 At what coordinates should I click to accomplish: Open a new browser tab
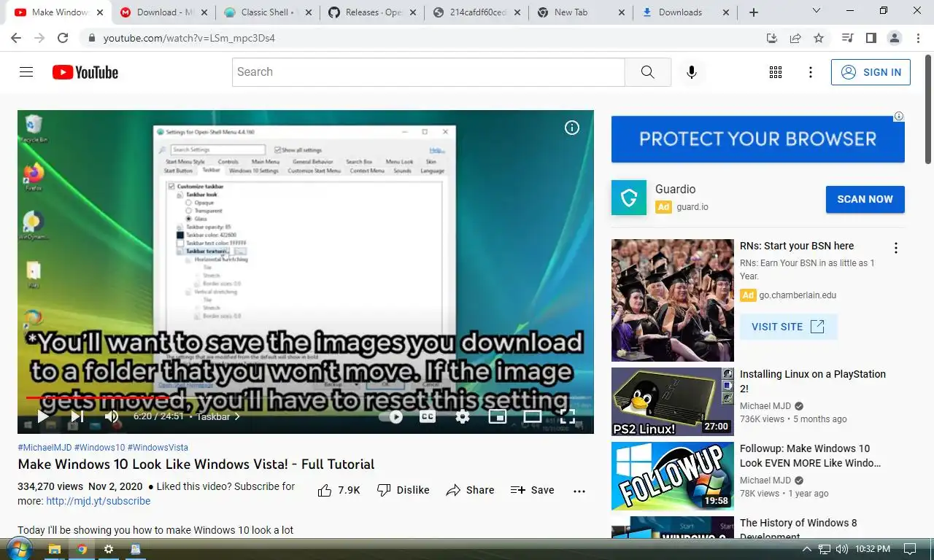pos(754,12)
